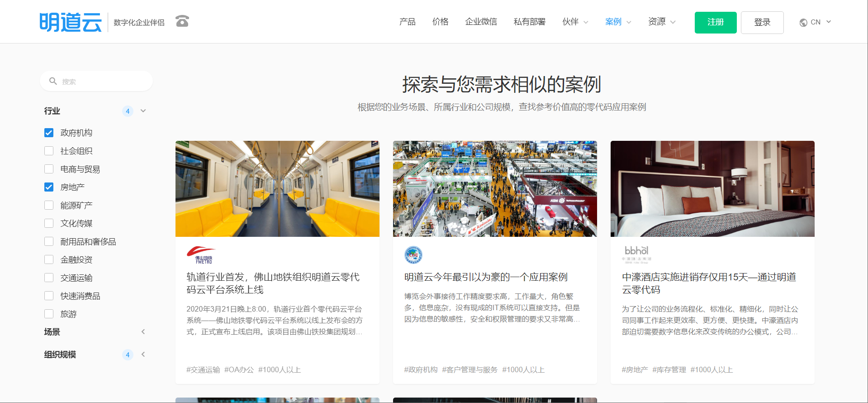Go to the 产品 menu
This screenshot has height=403, width=868.
408,22
